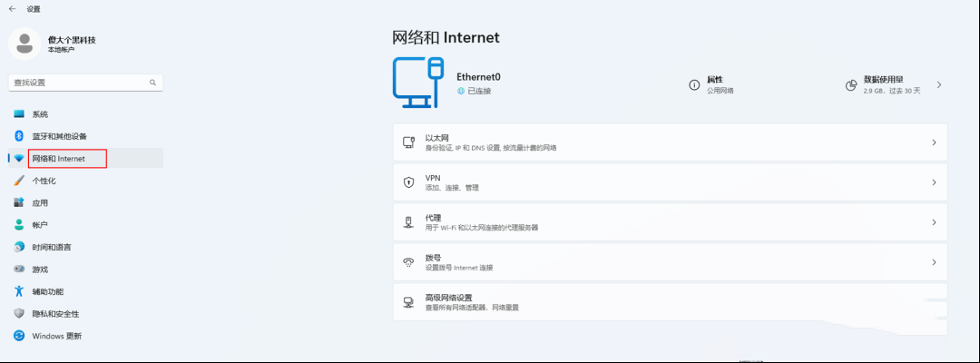This screenshot has width=980, height=363.
Task: Open 属性 公用网络 link
Action: tap(711, 85)
